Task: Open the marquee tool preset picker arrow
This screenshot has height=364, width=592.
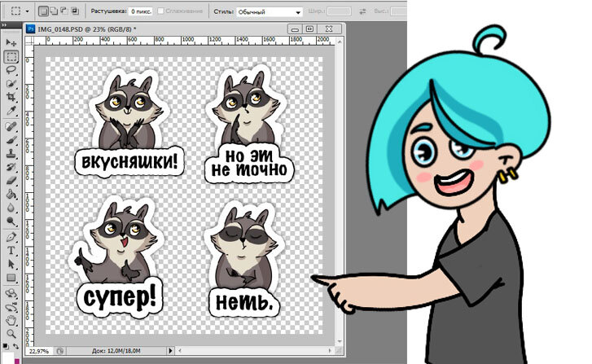Action: pos(27,13)
